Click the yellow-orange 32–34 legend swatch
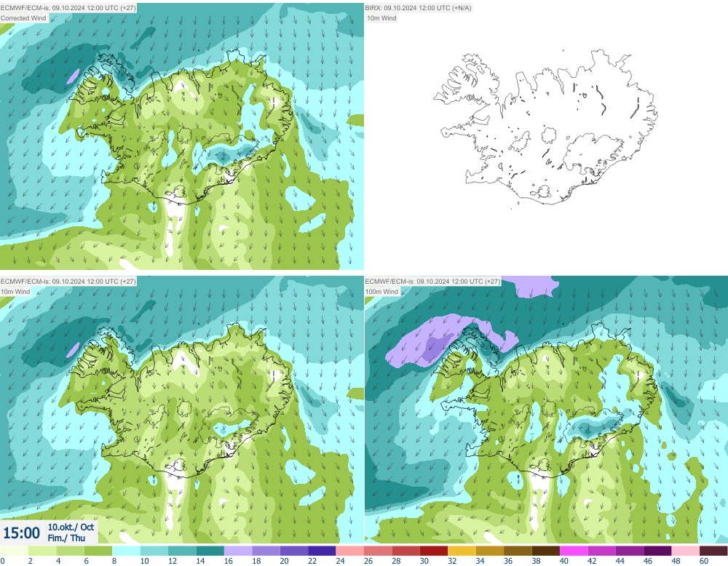 coord(462,551)
